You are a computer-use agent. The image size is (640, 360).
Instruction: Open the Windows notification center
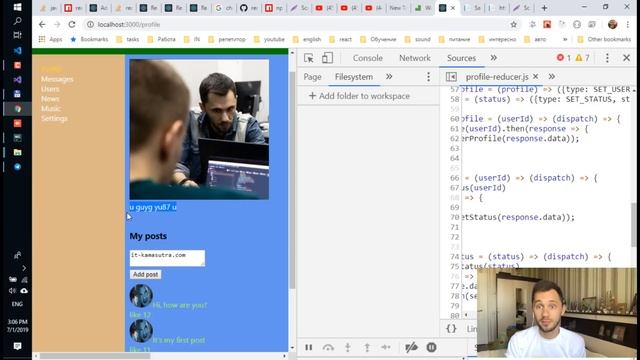[x=17, y=346]
